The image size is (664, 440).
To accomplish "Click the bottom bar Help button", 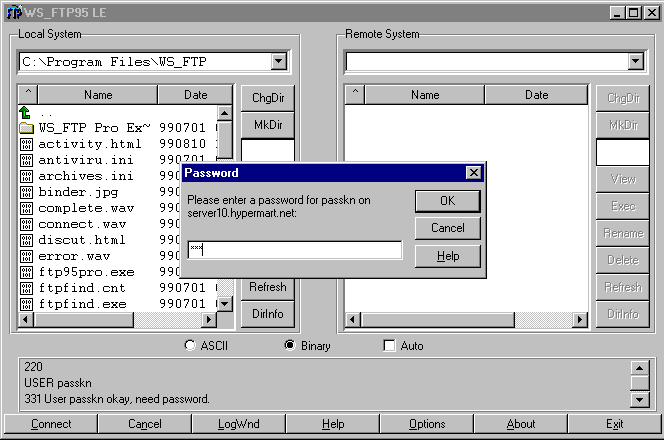I will [x=333, y=424].
